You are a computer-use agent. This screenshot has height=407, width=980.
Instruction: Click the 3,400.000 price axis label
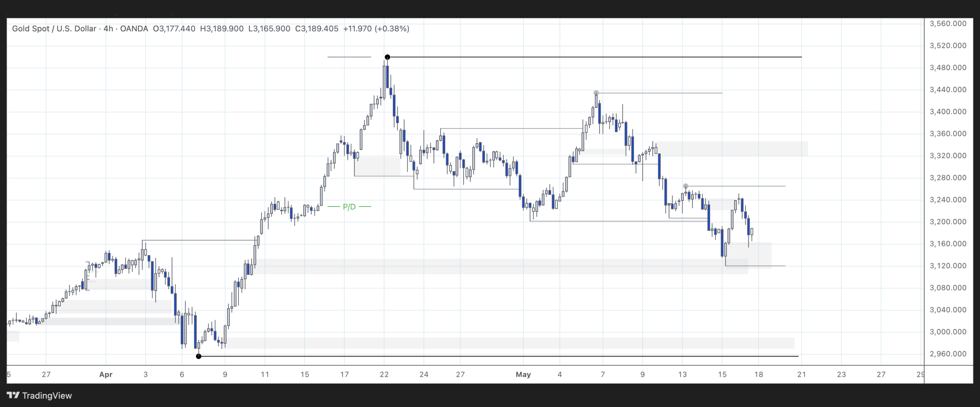(948, 112)
